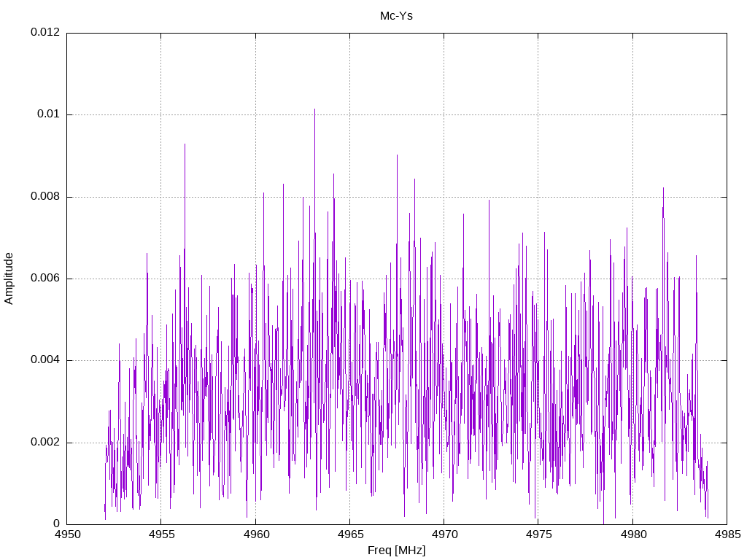747x560 pixels.
Task: Click the spectrum peak near 4956 MHz
Action: tap(185, 144)
